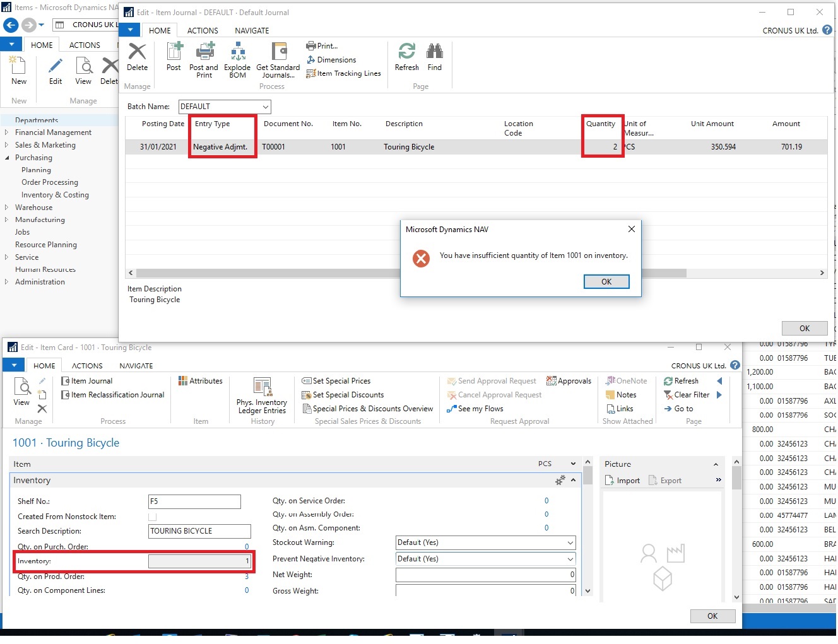838x644 pixels.
Task: Close the error dialog with X
Action: click(x=631, y=229)
